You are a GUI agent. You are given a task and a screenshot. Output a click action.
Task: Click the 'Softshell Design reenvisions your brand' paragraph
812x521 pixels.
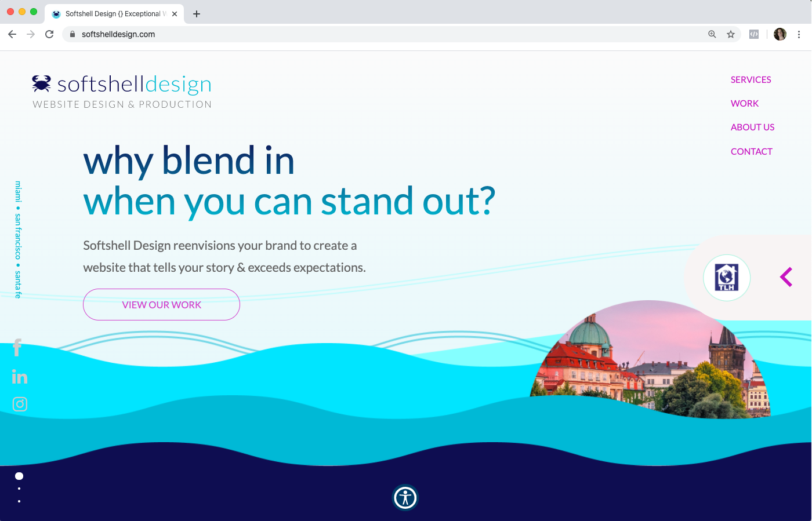224,256
